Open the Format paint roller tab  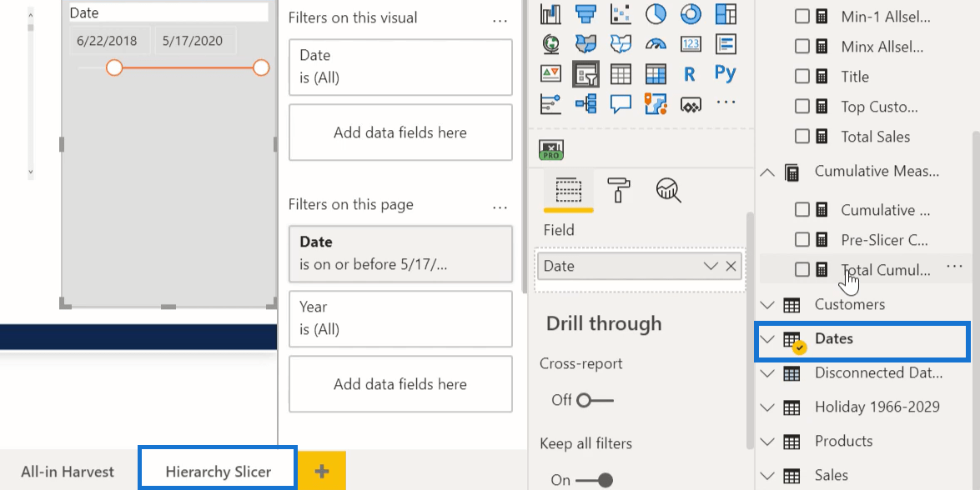point(618,190)
